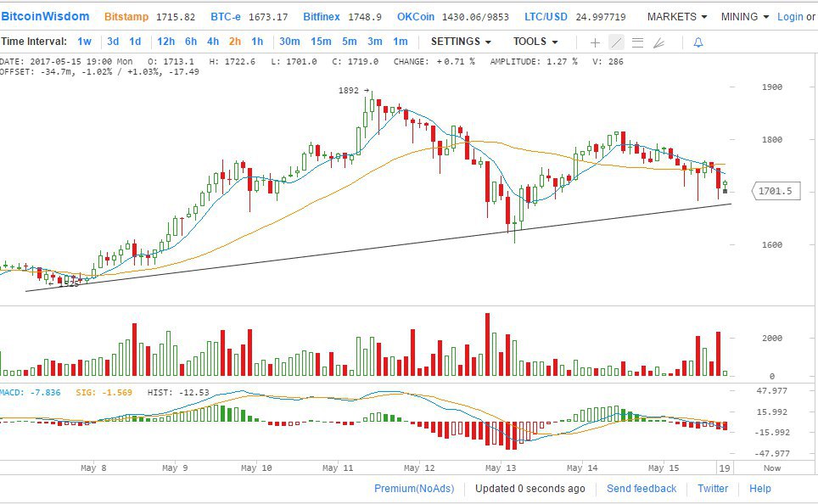Image resolution: width=818 pixels, height=504 pixels.
Task: Click the SIG: -1.569 value
Action: (104, 392)
